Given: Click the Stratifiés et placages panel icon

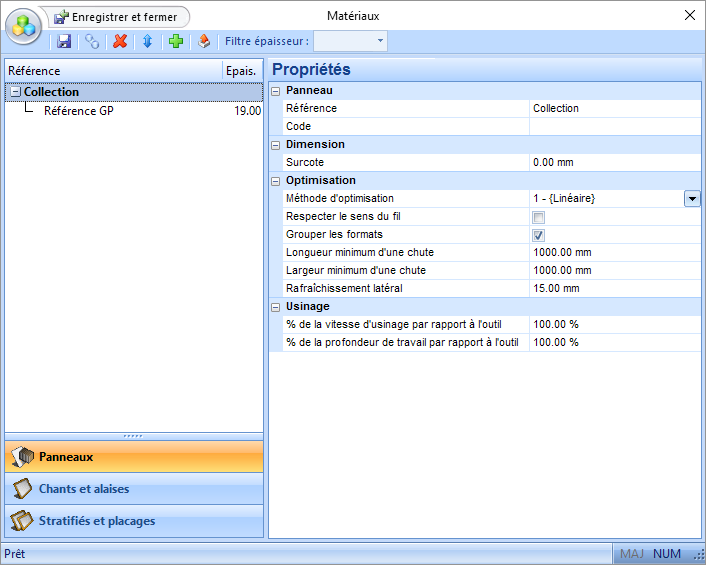Looking at the screenshot, I should 22,521.
